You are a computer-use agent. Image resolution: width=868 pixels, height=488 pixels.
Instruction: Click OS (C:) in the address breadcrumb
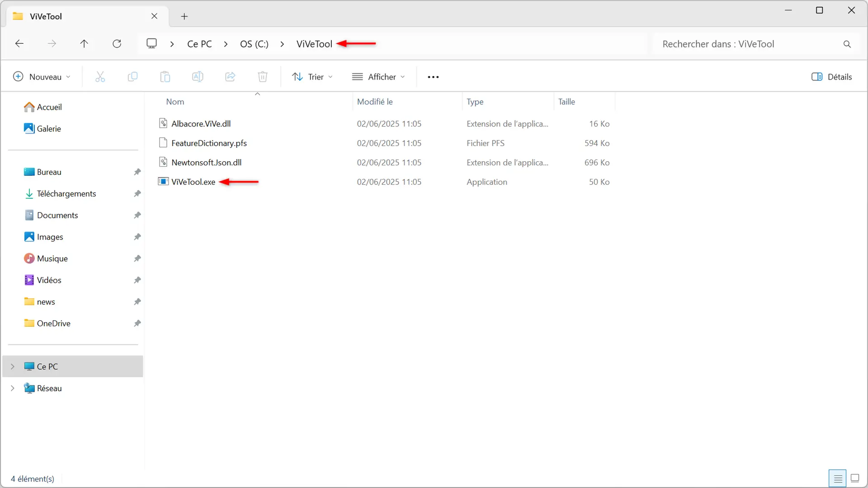coord(254,44)
